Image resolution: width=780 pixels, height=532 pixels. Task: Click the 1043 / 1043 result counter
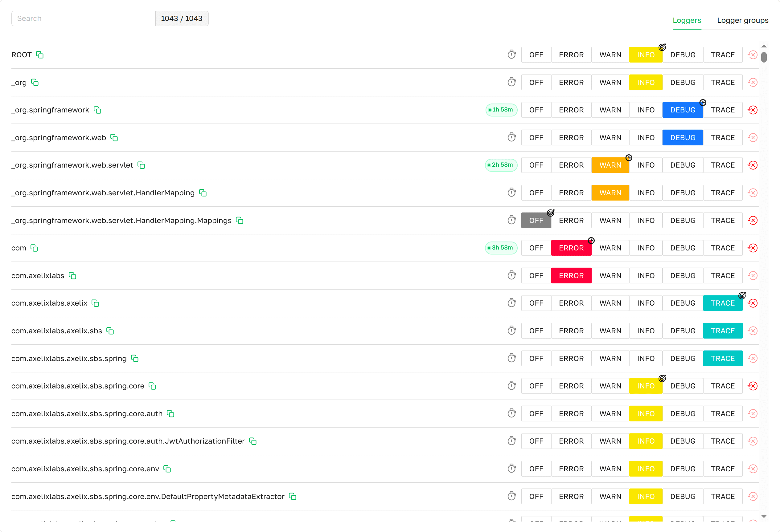pyautogui.click(x=182, y=18)
